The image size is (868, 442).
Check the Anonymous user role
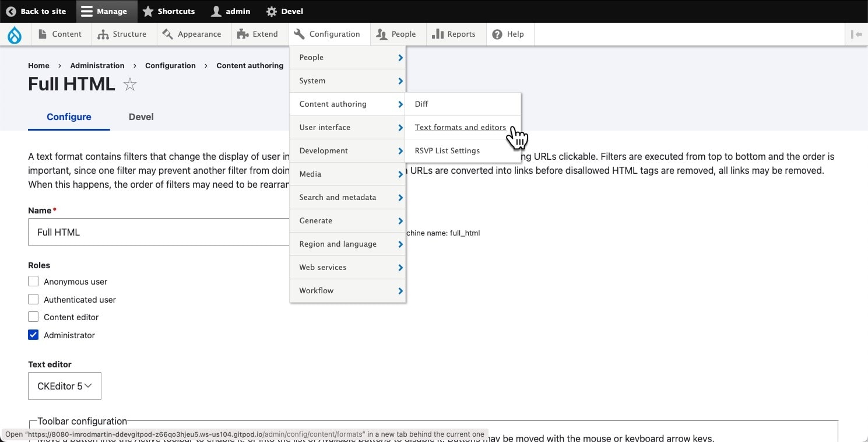(33, 282)
